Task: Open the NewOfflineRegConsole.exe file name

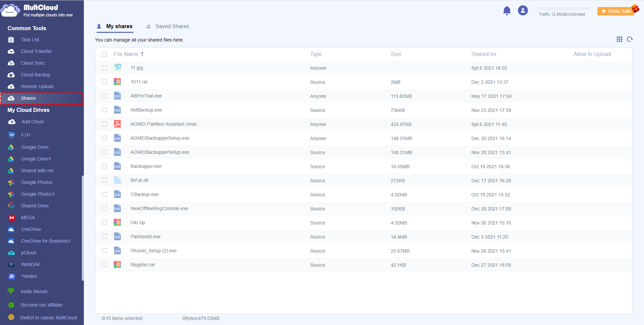Action: 159,208
